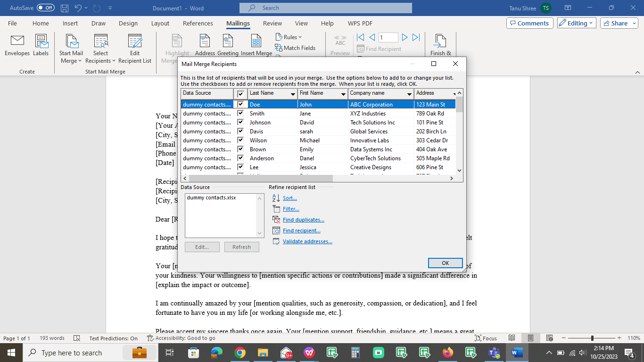The image size is (644, 362).
Task: Open the Rules dropdown
Action: 289,37
